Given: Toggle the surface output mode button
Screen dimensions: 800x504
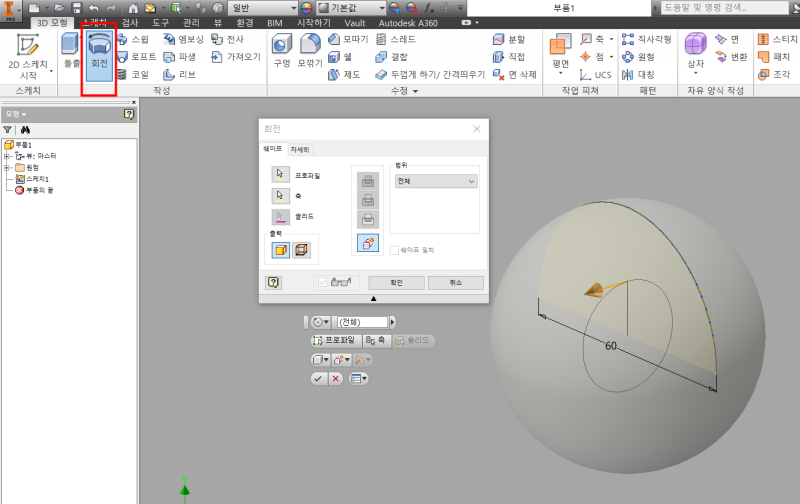Looking at the screenshot, I should 301,249.
